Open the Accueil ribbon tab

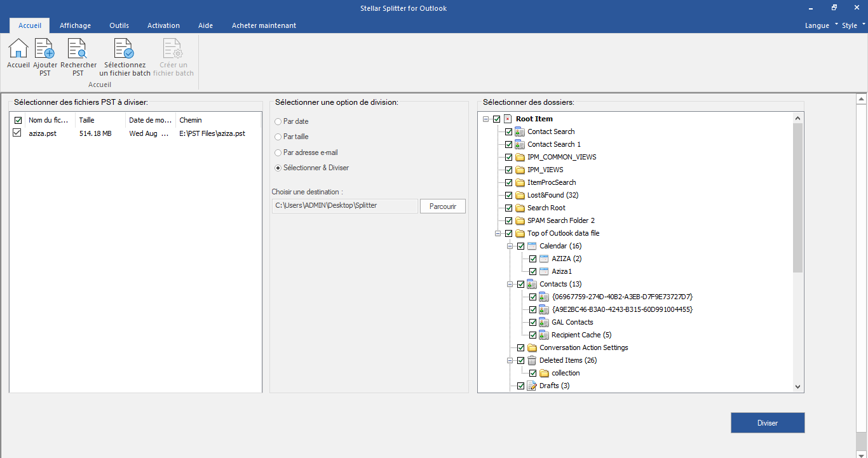pos(30,25)
